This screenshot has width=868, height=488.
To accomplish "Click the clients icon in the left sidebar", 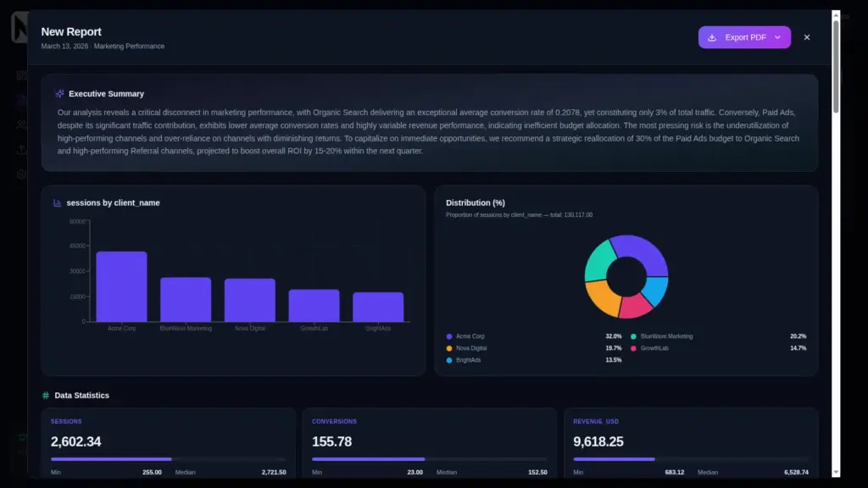I will pos(19,125).
